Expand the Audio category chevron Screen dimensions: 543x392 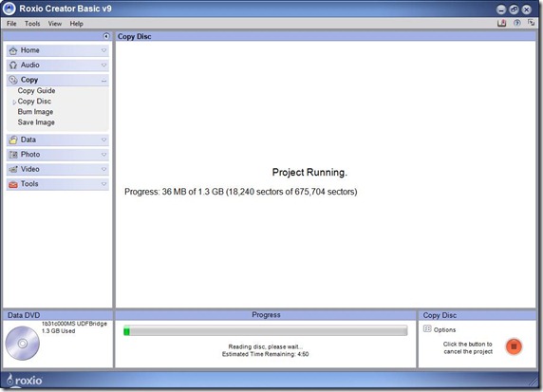(103, 65)
